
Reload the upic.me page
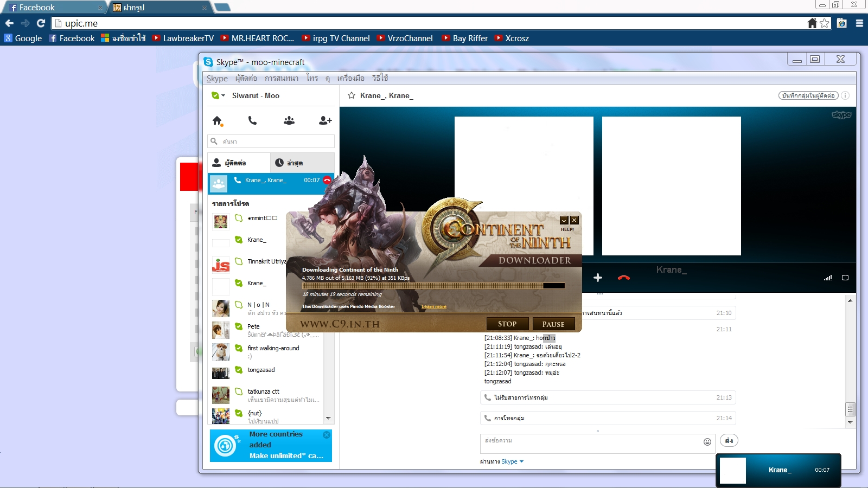(x=41, y=23)
